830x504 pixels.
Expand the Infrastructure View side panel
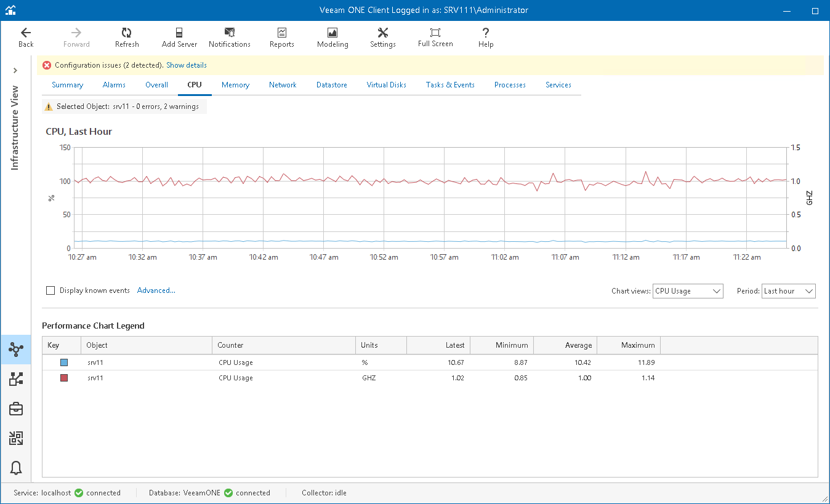click(15, 70)
